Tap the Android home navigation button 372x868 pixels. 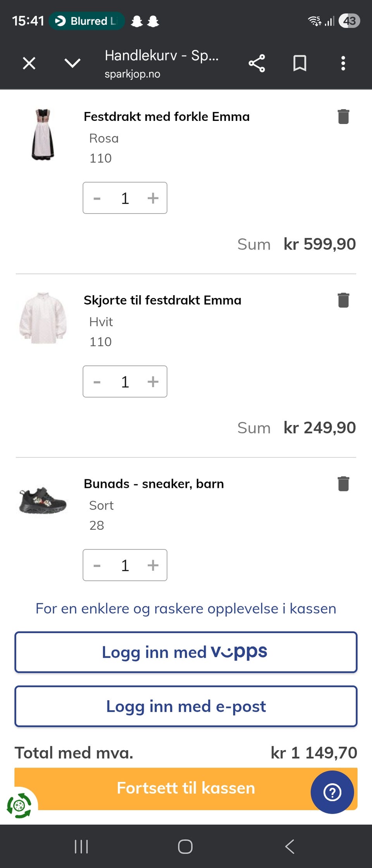click(185, 847)
